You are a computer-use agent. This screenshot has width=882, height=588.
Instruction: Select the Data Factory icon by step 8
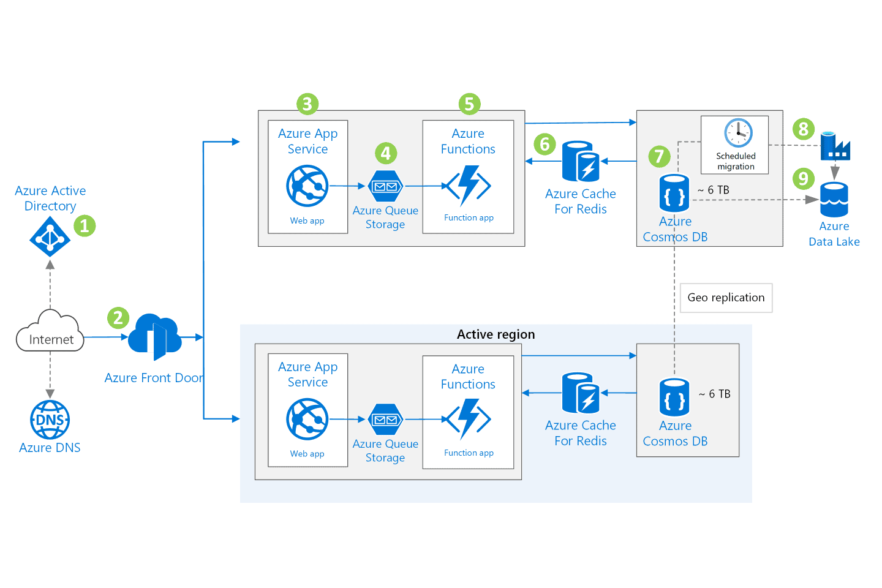835,146
